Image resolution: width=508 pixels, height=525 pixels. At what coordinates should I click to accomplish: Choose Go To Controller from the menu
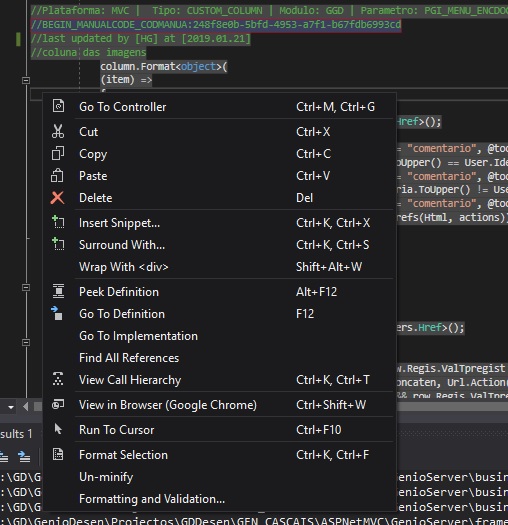(220, 107)
